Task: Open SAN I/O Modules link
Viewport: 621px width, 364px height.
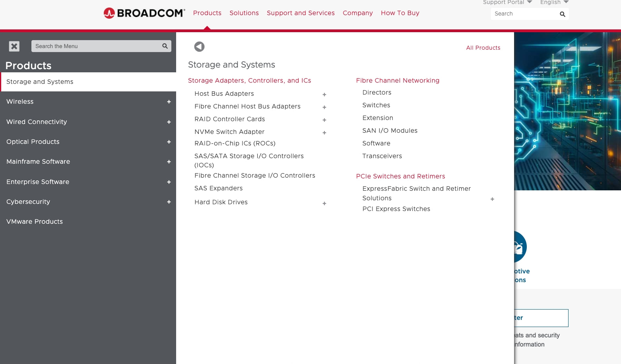Action: pos(390,131)
